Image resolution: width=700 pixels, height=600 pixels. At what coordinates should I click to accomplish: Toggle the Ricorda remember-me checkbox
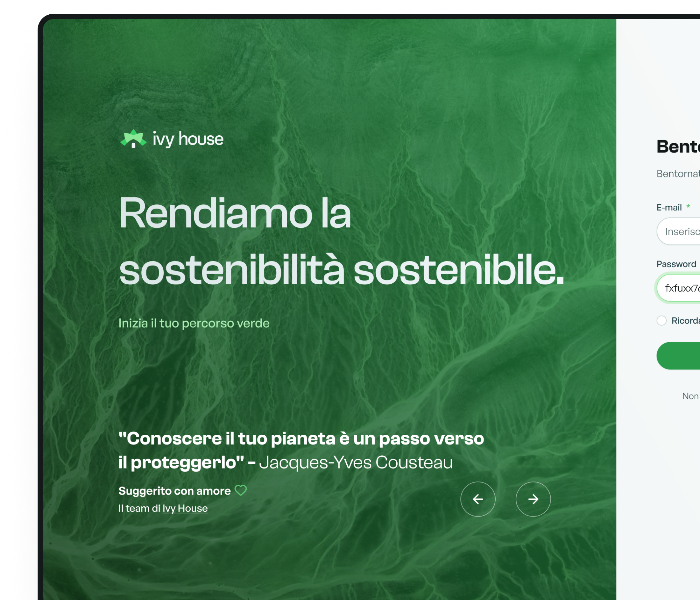click(661, 320)
